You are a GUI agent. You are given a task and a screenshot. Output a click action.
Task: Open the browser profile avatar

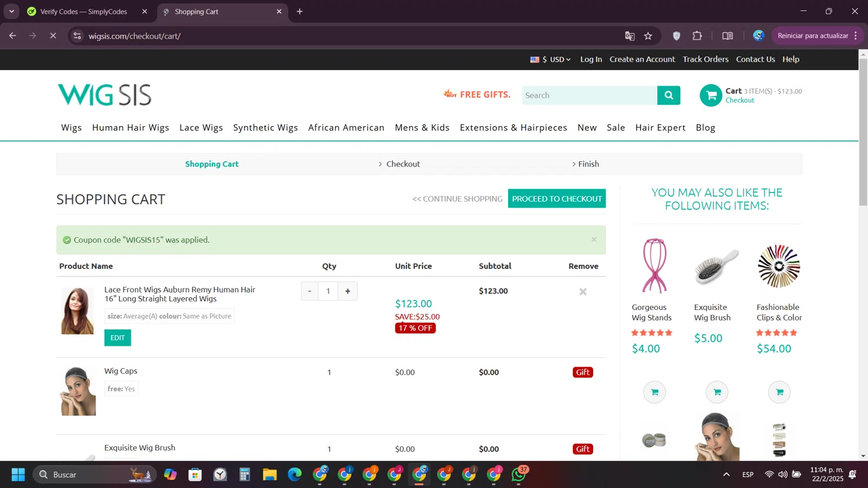point(759,36)
